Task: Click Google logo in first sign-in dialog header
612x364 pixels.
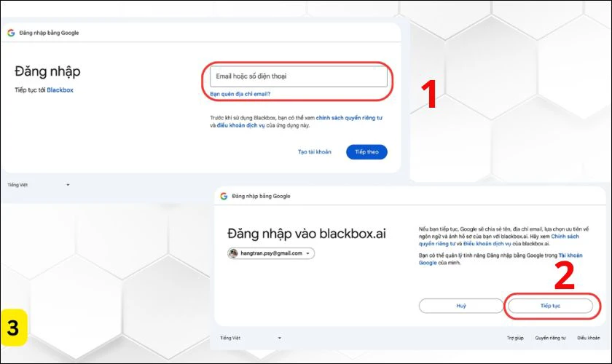Action: pyautogui.click(x=11, y=33)
